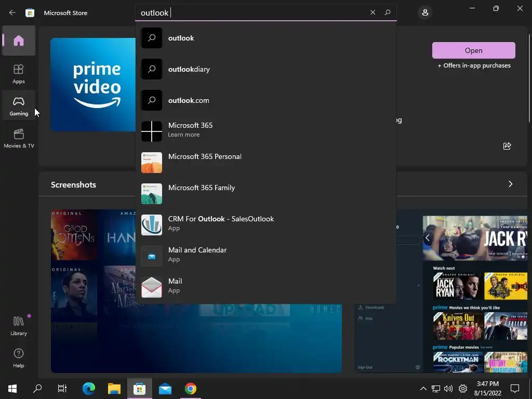This screenshot has height=399, width=532.
Task: Click the Prime Video logo image
Action: click(93, 85)
